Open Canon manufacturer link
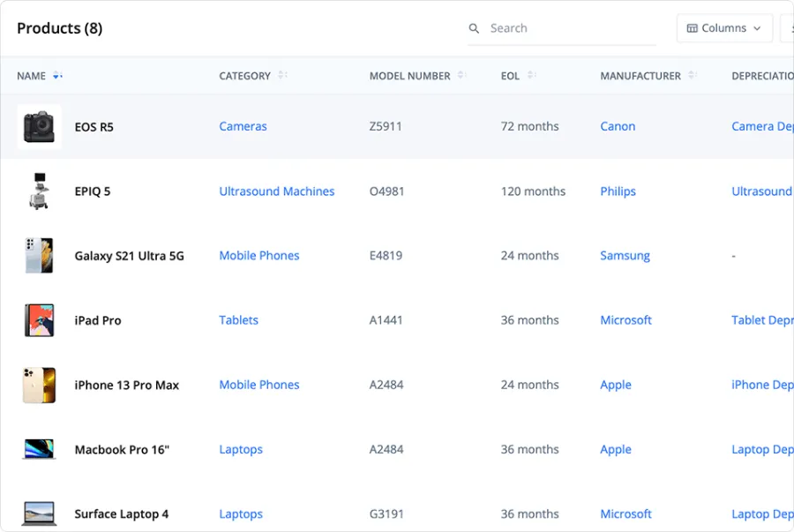The height and width of the screenshot is (532, 794). coord(618,126)
